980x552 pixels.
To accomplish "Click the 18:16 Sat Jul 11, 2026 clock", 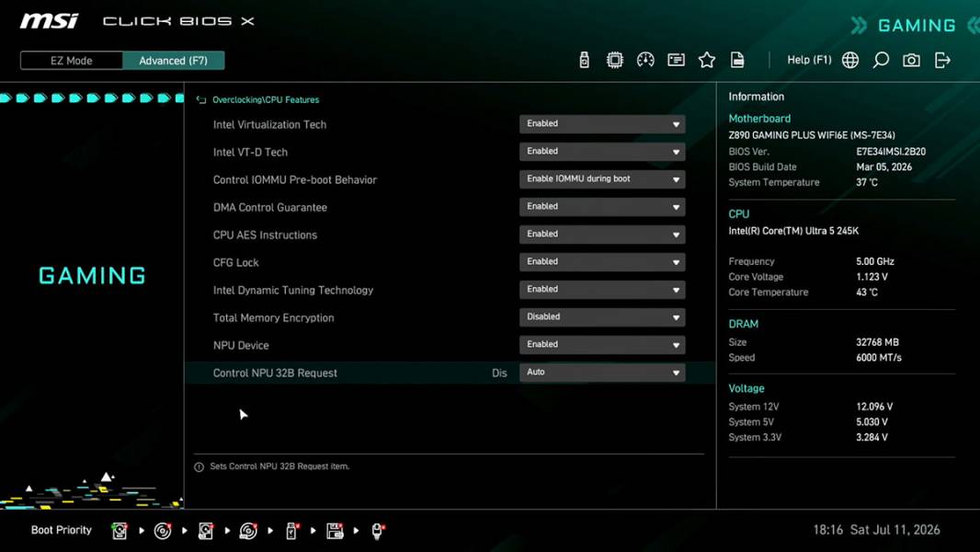I will coord(876,530).
